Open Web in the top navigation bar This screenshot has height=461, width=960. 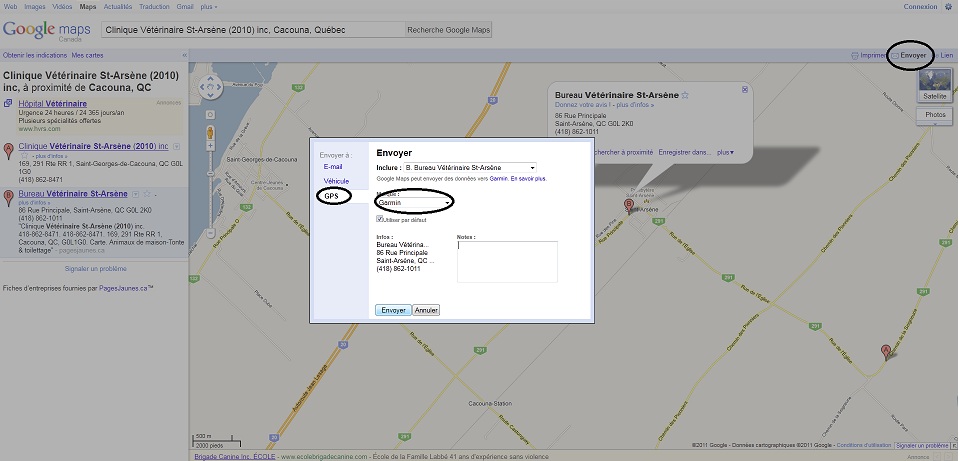[x=10, y=7]
